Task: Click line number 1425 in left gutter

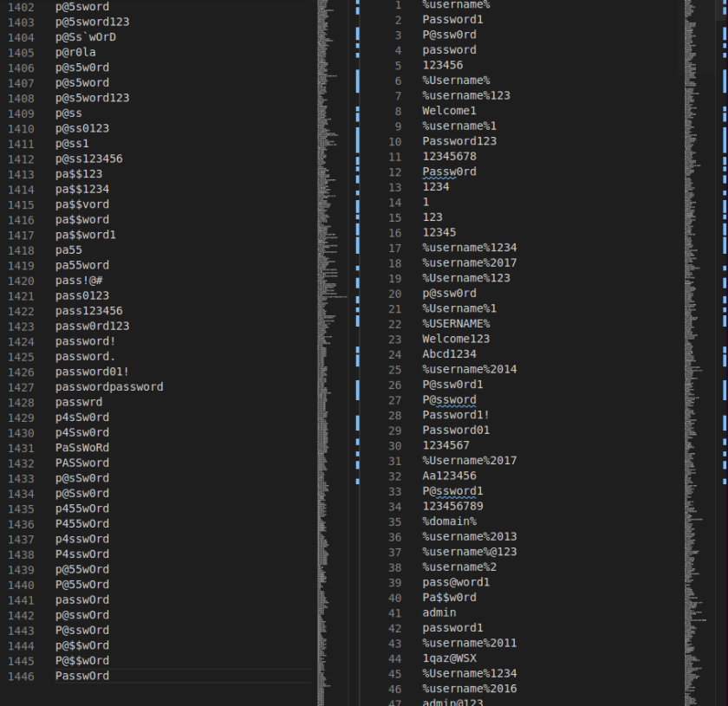Action: [21, 358]
